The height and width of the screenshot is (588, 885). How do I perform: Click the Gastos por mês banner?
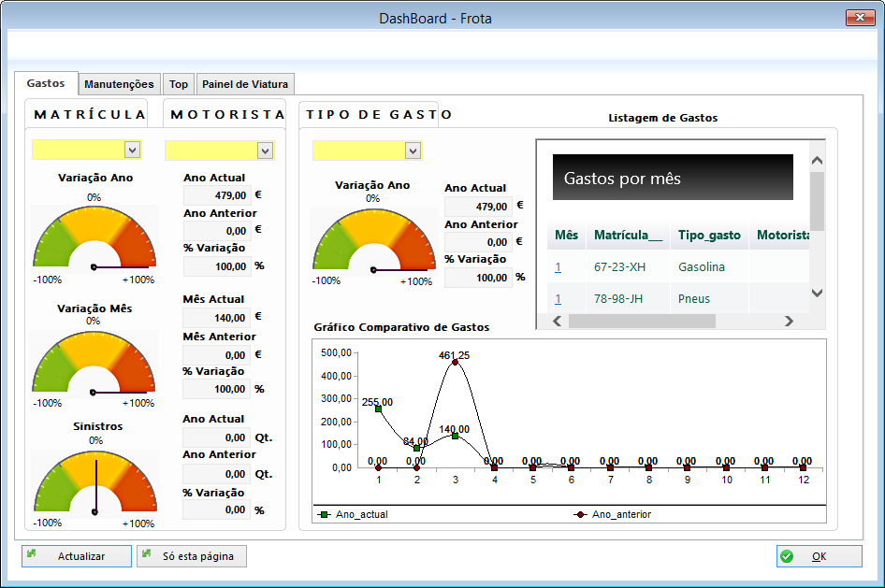(x=673, y=178)
